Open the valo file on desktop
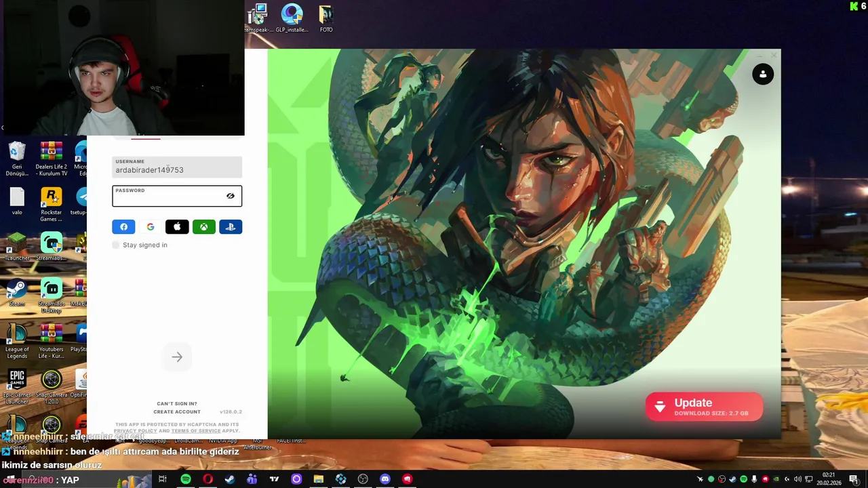The image size is (868, 488). click(17, 203)
